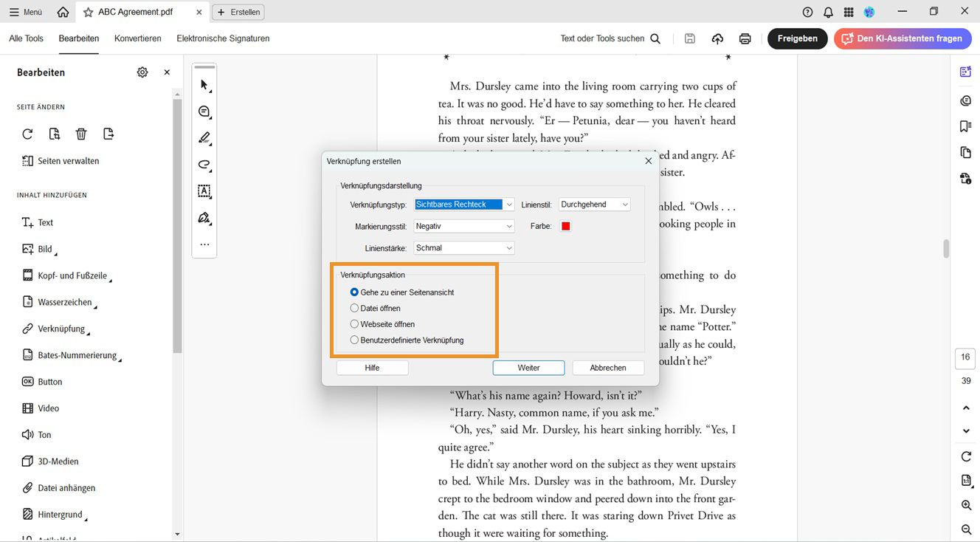Open the Linienstärke dropdown
The width and height of the screenshot is (980, 542).
[464, 248]
